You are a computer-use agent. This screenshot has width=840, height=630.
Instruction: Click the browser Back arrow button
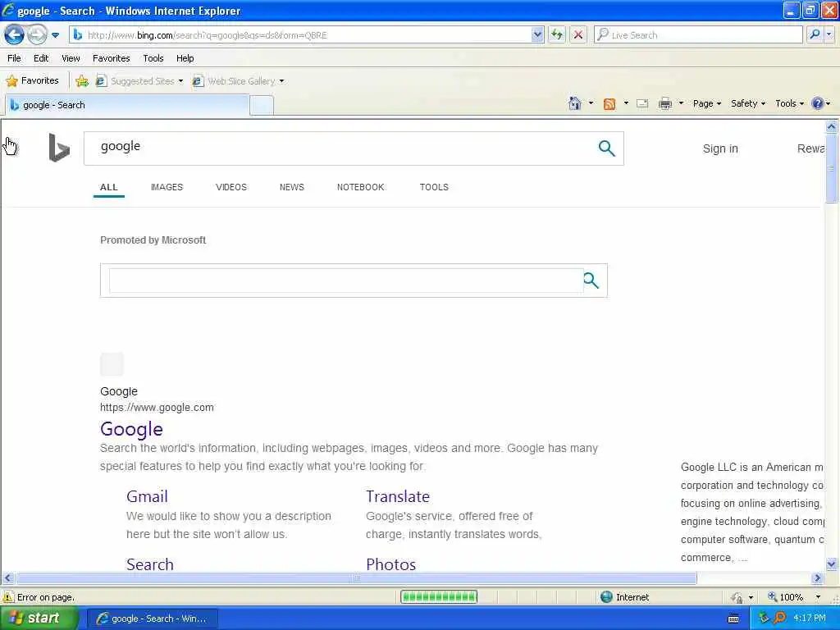pos(15,35)
